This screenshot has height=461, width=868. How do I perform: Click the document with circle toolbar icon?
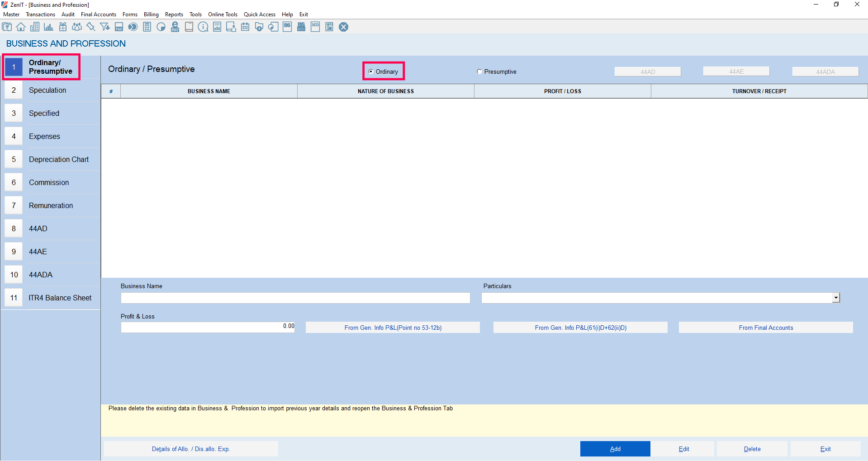pyautogui.click(x=273, y=27)
